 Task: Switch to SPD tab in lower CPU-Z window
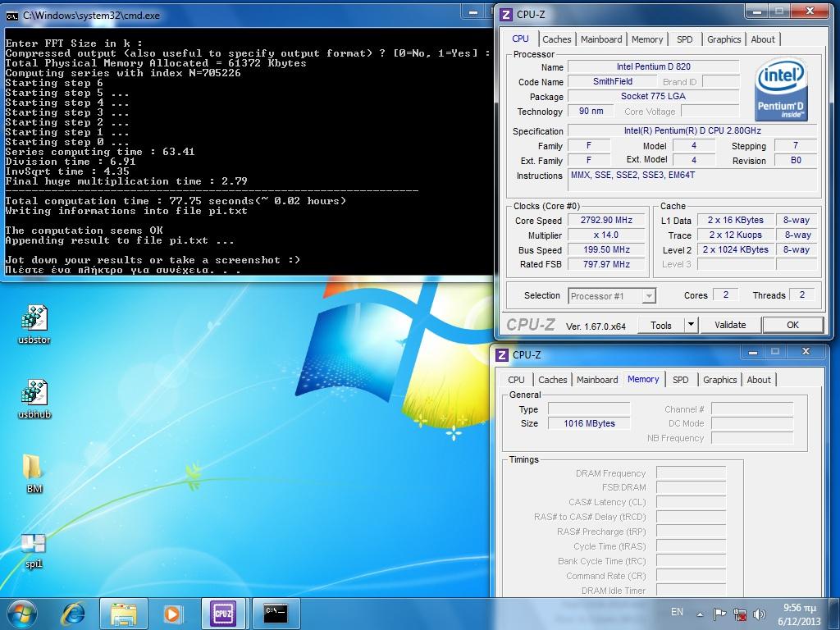pyautogui.click(x=680, y=380)
